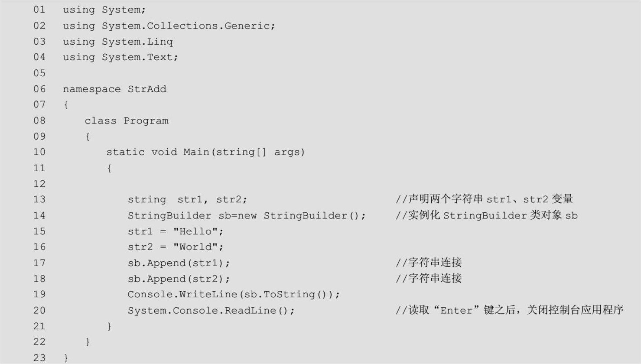Click the 'str2 = "World";' assignment

[176, 247]
